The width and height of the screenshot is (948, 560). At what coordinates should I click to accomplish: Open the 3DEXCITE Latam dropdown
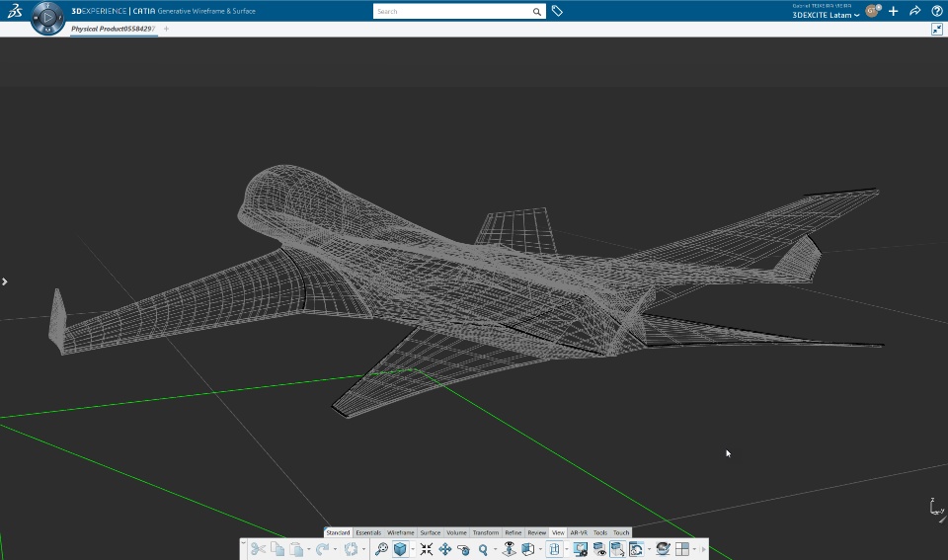[826, 15]
